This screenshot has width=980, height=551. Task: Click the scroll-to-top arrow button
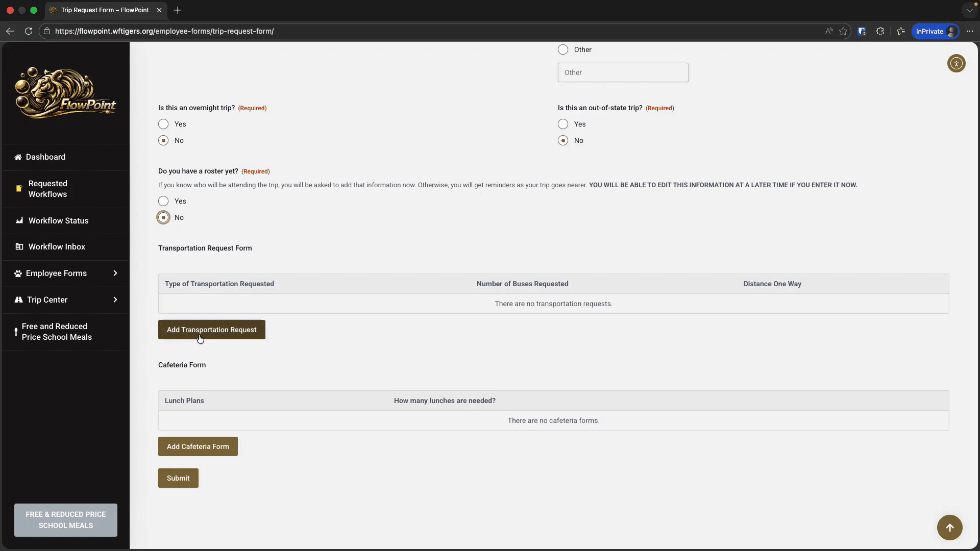pos(949,527)
